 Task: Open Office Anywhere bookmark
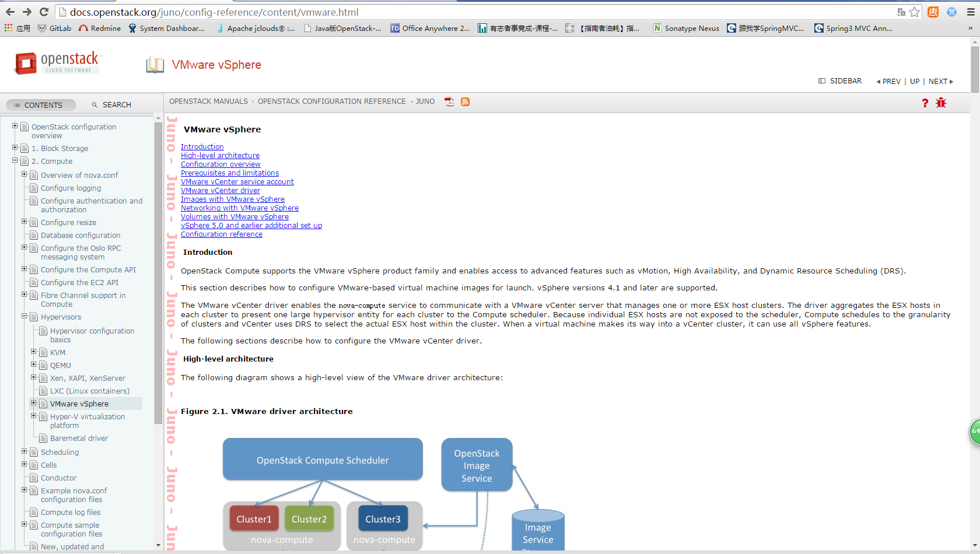(x=430, y=28)
